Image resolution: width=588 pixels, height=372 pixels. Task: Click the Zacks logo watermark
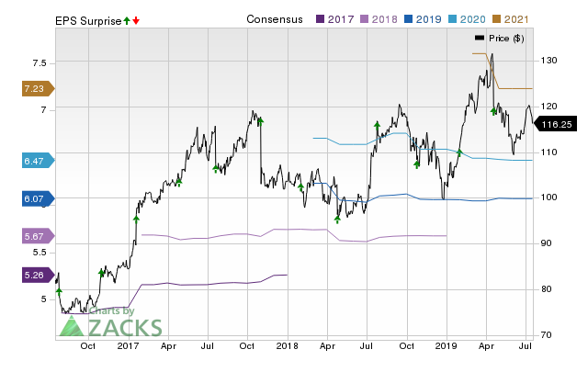(x=110, y=325)
